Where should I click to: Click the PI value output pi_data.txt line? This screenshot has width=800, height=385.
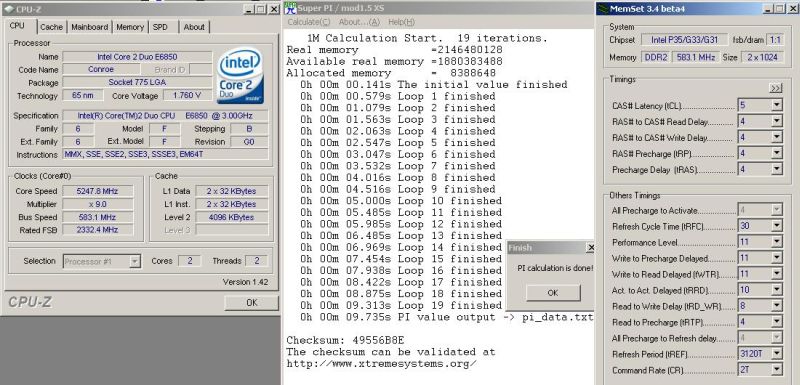coord(446,317)
